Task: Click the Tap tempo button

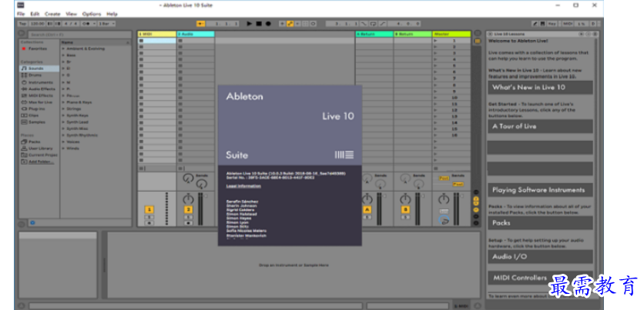Action: coord(22,24)
